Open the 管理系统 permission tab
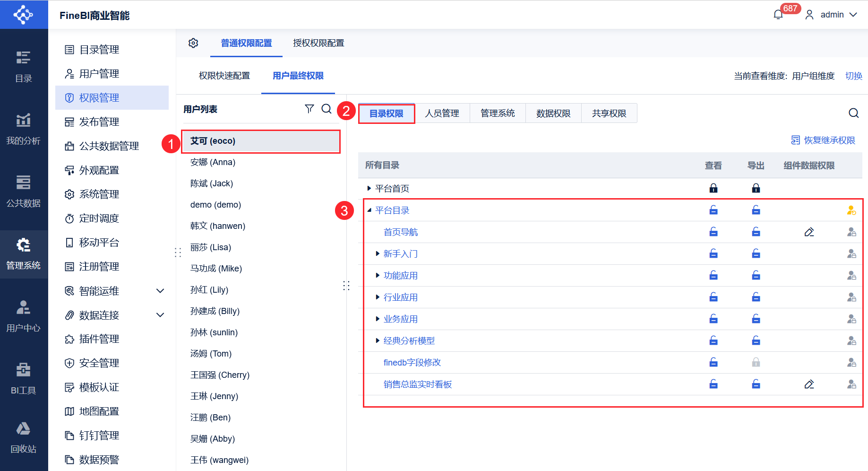868x471 pixels. [498, 113]
